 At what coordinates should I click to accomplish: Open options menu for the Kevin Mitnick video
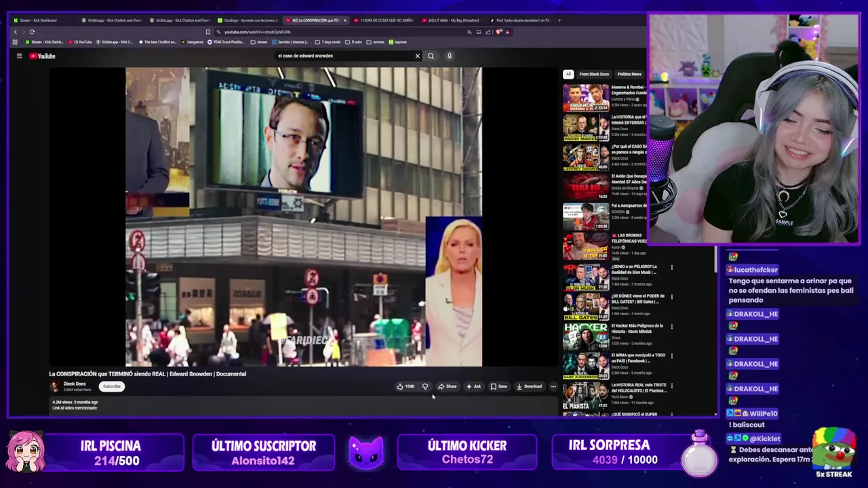pos(671,327)
